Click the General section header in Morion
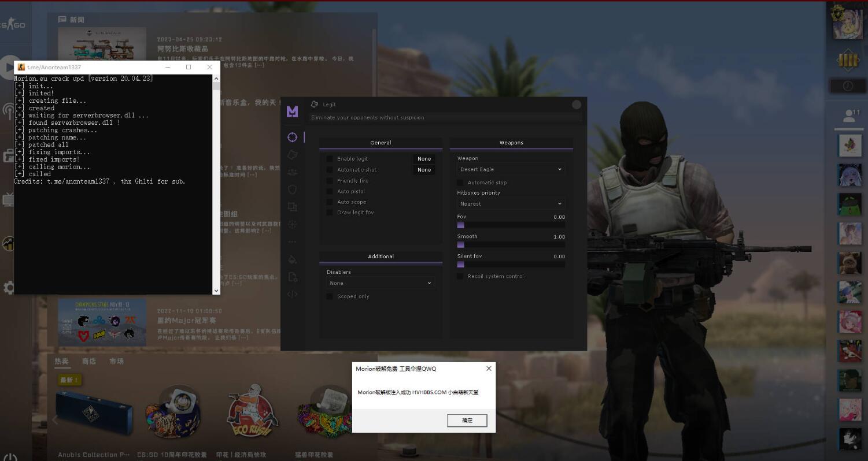 (x=381, y=143)
